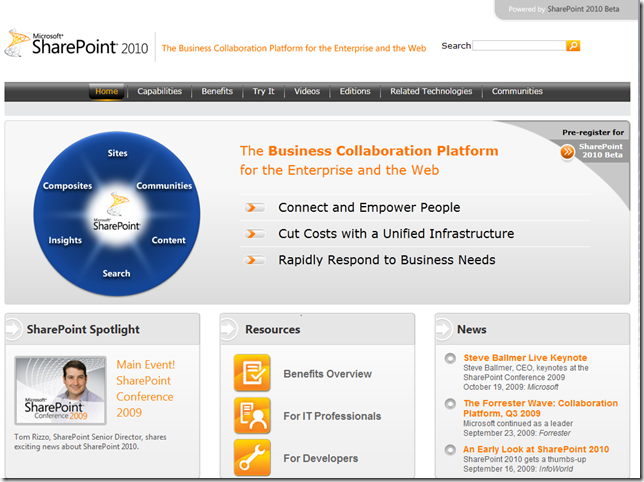Click the News header arrow icon

(444, 329)
